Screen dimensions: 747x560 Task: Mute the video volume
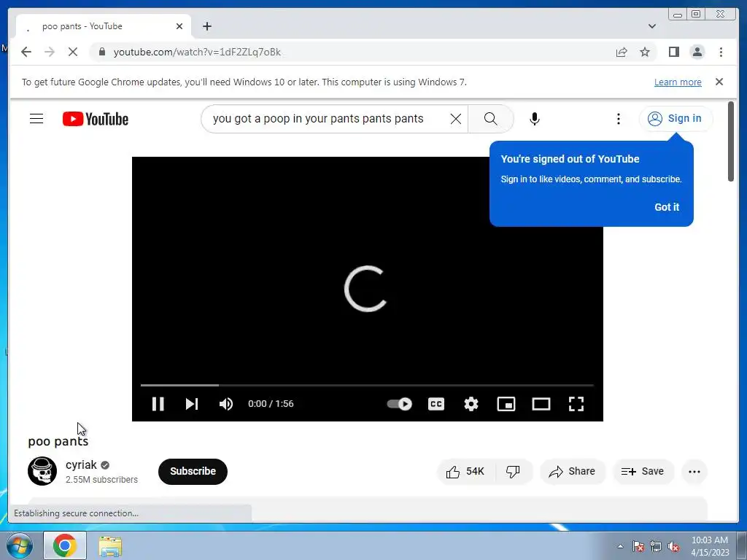tap(226, 404)
